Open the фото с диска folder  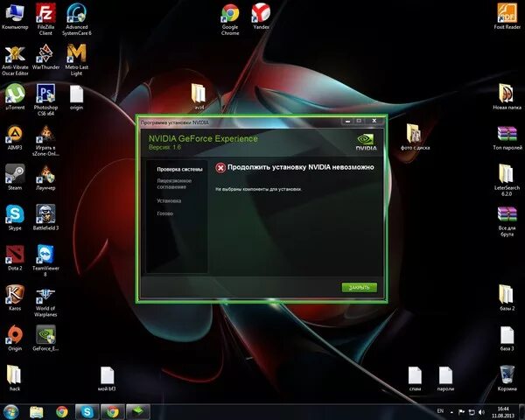pos(415,137)
